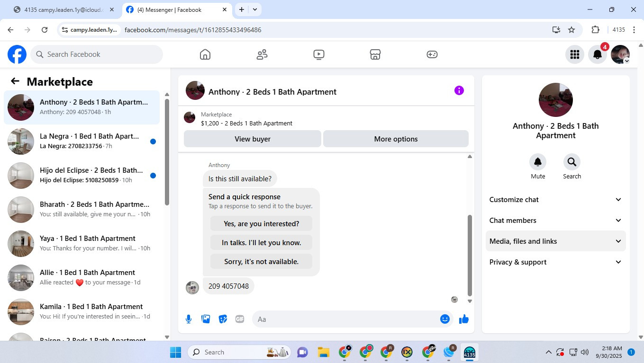The height and width of the screenshot is (363, 644).
Task: Send a thumbs up like
Action: 464,319
